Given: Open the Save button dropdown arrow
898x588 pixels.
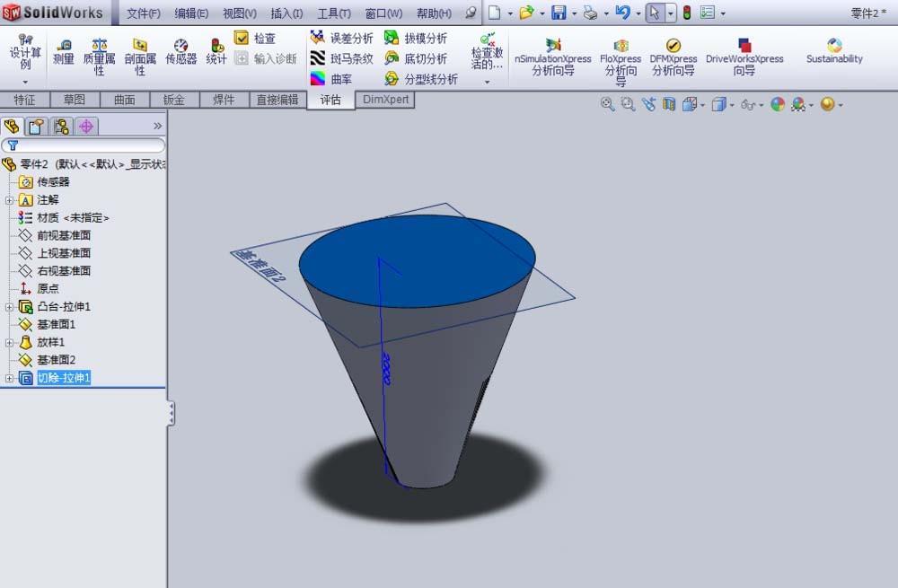Looking at the screenshot, I should (x=573, y=12).
